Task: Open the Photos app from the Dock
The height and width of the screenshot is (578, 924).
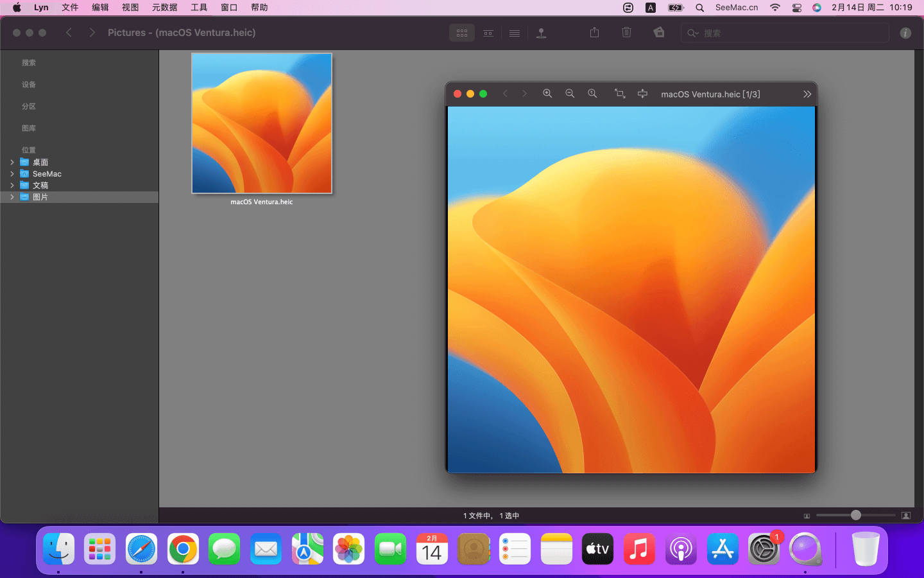Action: pos(349,549)
